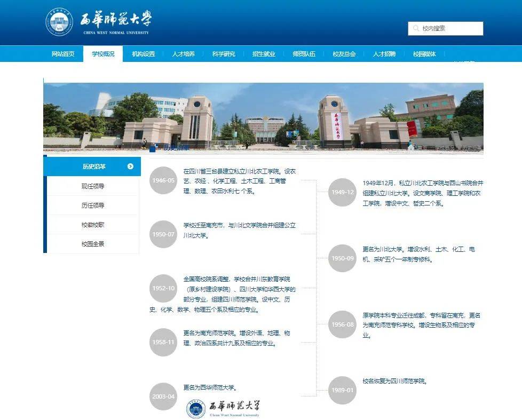Select the 1989-01 timeline circle
This screenshot has width=522, height=420.
click(342, 390)
